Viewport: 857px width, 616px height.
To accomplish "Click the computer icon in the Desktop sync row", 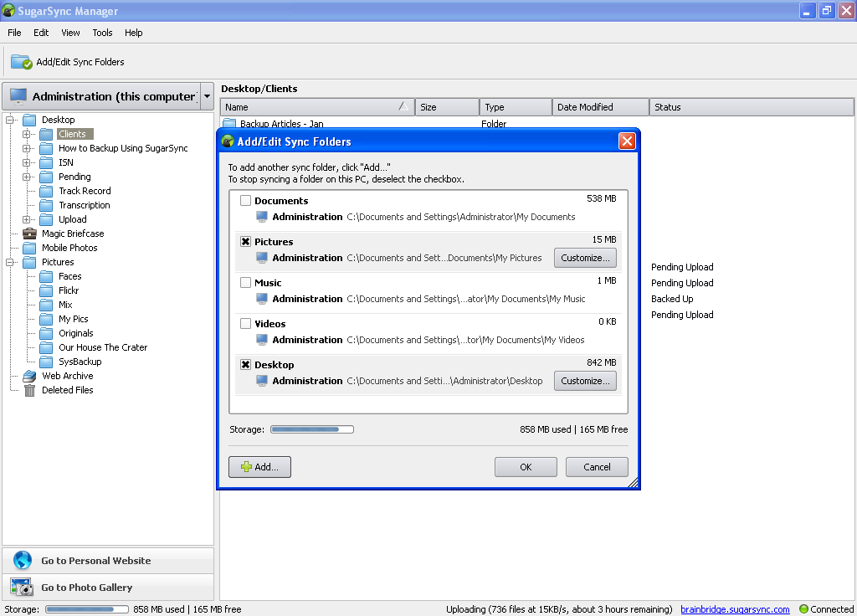I will click(x=262, y=381).
